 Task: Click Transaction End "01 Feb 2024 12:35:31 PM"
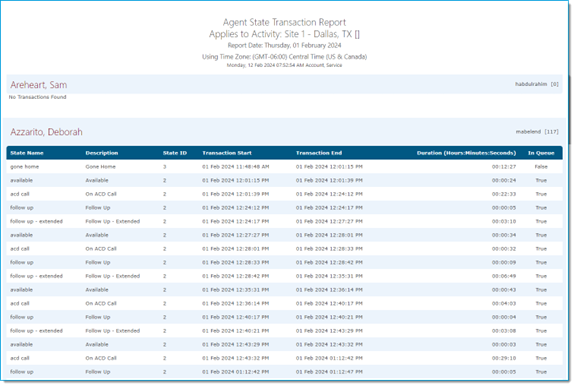pyautogui.click(x=329, y=276)
